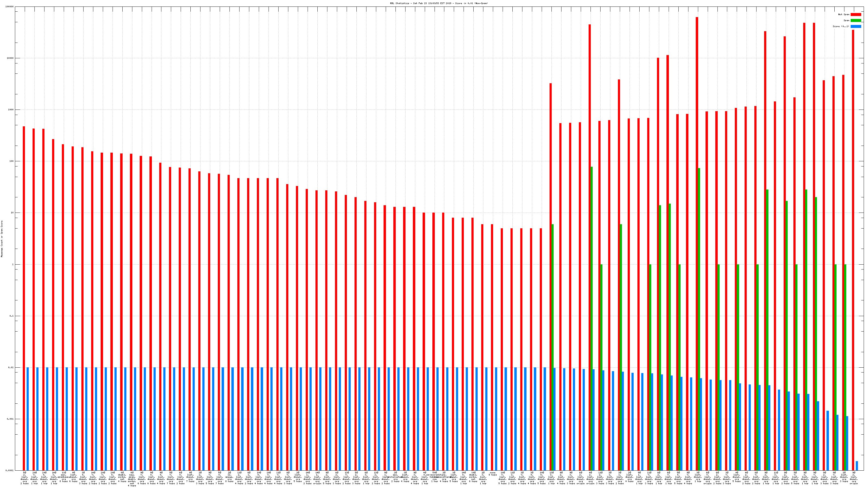Click the 0.01 y-axis tick label

tap(11, 367)
